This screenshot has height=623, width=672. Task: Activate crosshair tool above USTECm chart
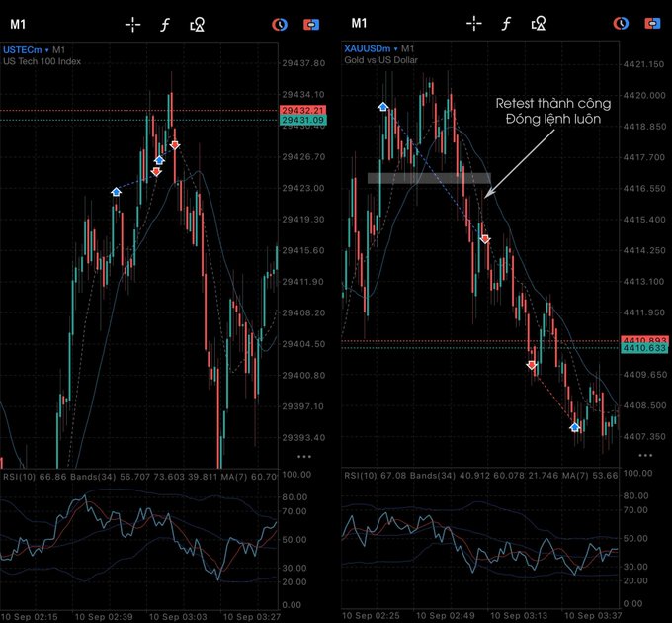[132, 25]
